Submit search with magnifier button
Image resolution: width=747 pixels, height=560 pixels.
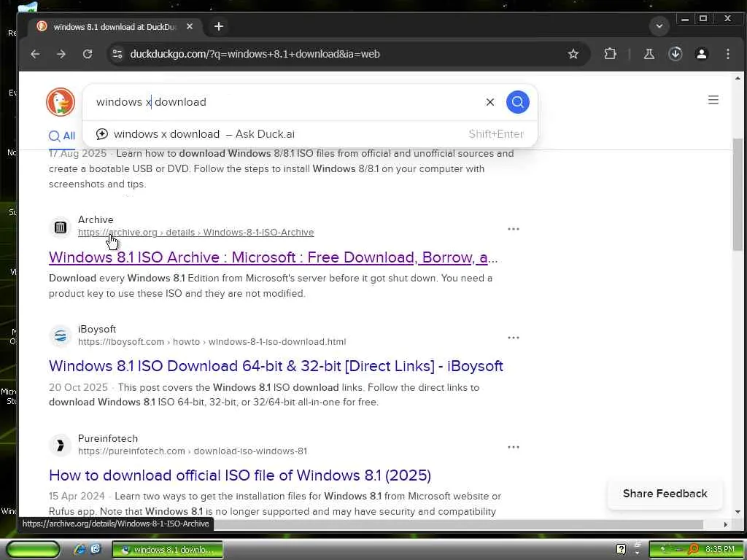(x=518, y=102)
